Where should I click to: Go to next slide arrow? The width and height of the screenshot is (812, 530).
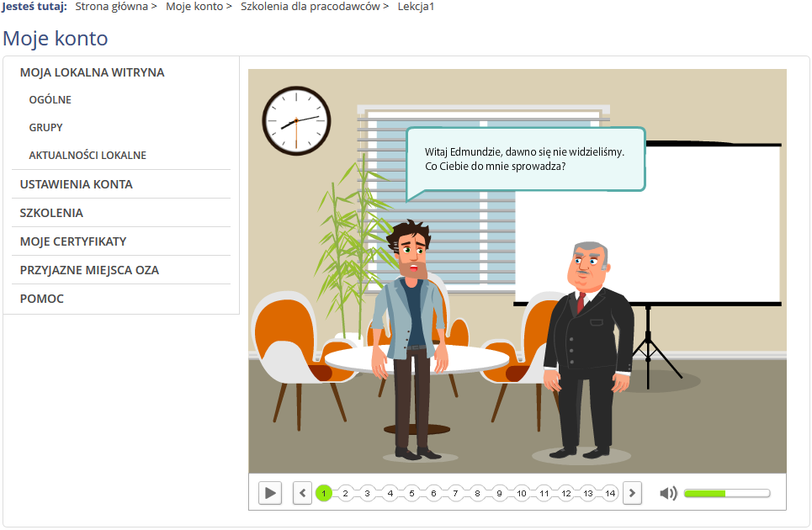(x=632, y=493)
